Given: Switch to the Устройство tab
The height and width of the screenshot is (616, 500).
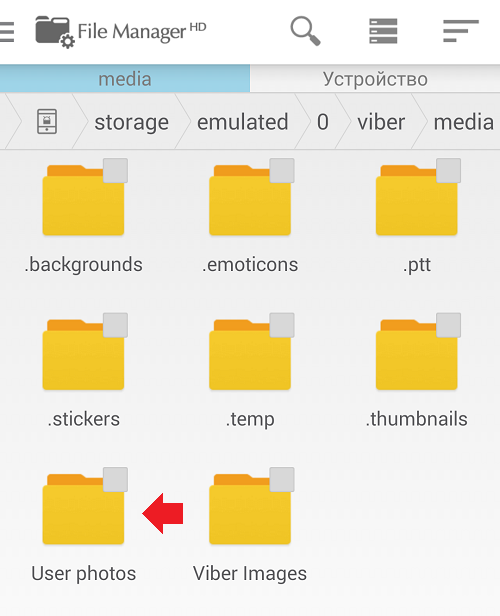Looking at the screenshot, I should pyautogui.click(x=375, y=79).
